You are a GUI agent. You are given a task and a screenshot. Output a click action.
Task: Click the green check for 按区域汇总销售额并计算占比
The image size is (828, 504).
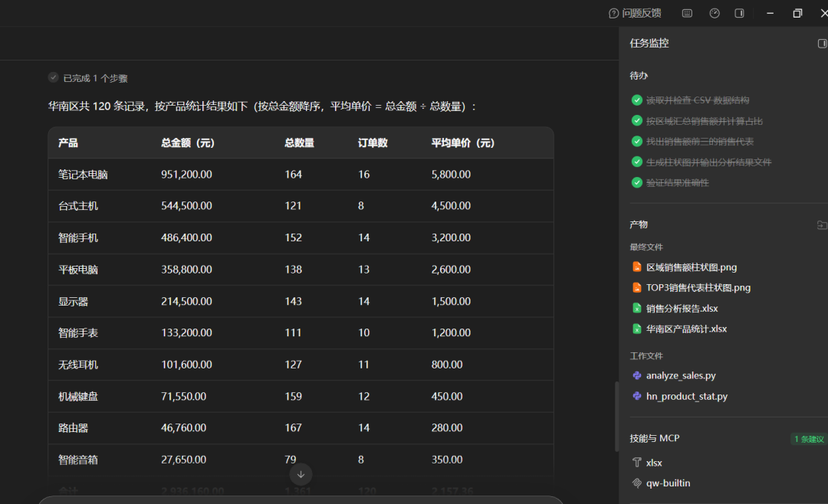click(637, 121)
